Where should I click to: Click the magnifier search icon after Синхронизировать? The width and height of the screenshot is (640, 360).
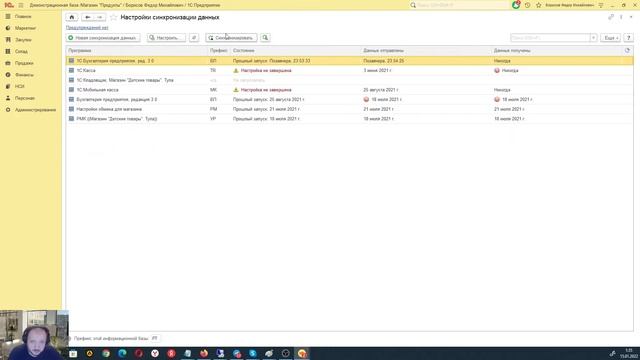point(265,38)
